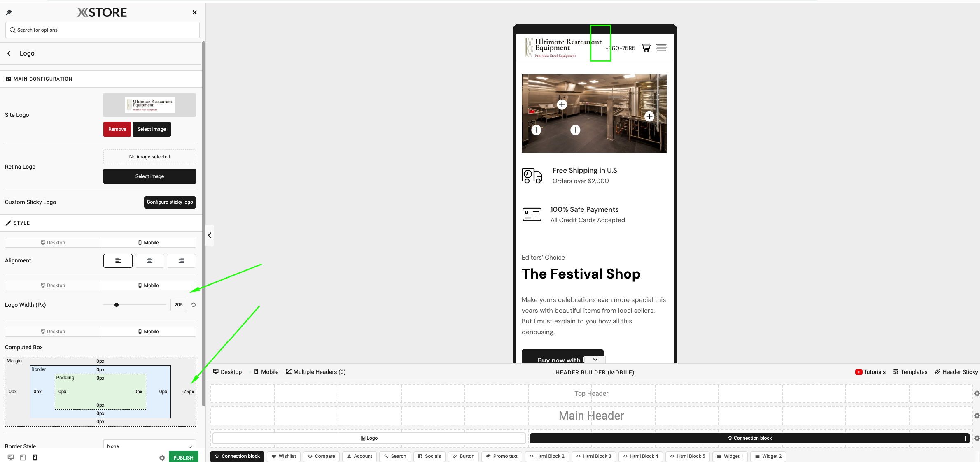Open Top Header row settings gear
Screen dimensions: 980x462
tap(977, 394)
